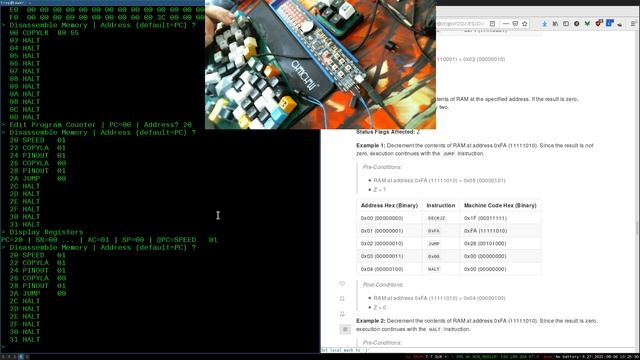
Task: Click the 'Post-Conditions:' label
Action: coord(383,284)
